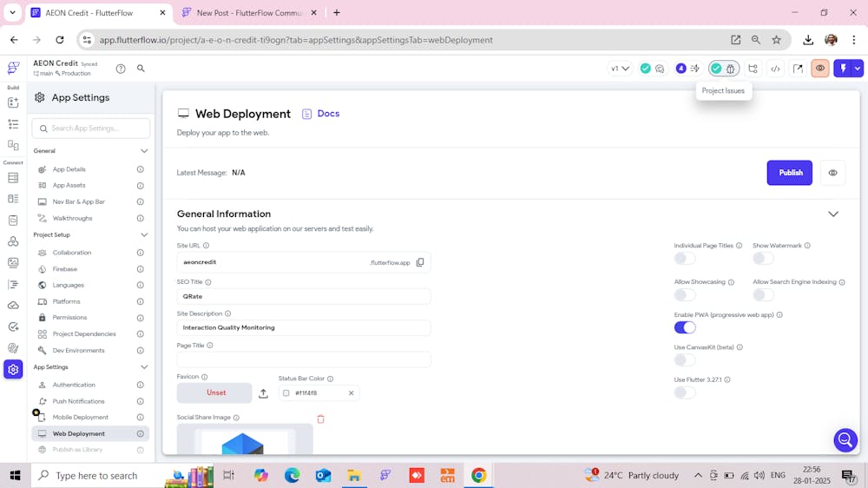
Task: Click info icon next to SEO Title
Action: (x=208, y=282)
